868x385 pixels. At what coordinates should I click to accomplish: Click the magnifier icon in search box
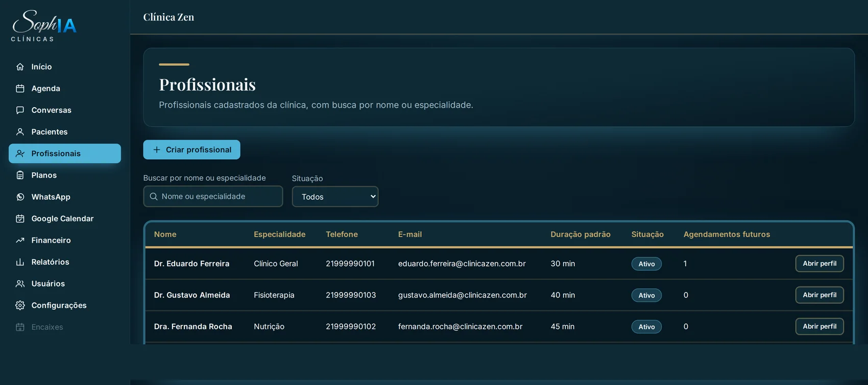[x=153, y=197]
